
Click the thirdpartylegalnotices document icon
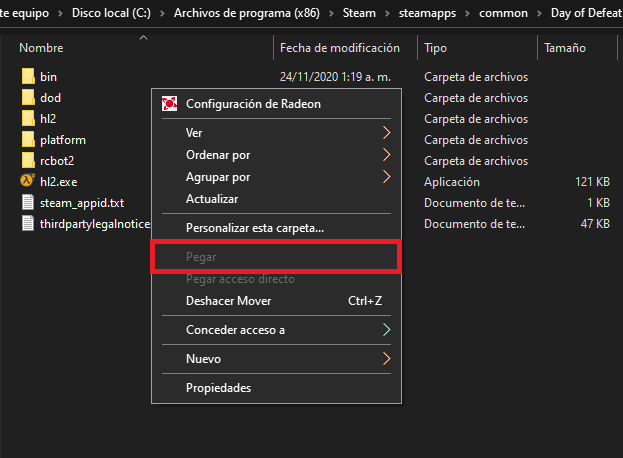coord(27,223)
